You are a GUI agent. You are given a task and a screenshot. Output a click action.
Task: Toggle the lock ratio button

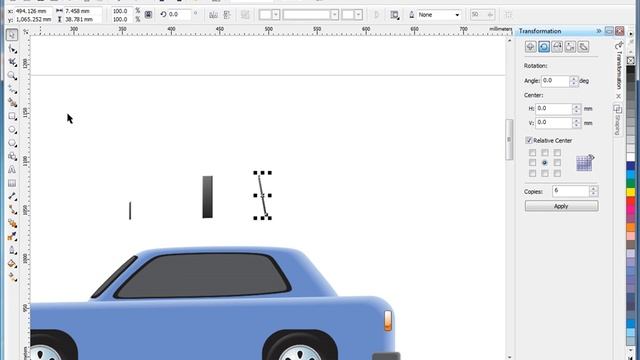[149, 15]
